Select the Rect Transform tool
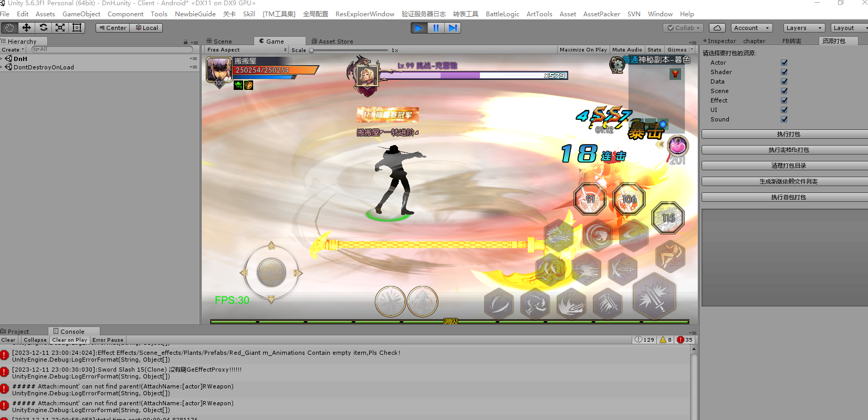The image size is (868, 420). (77, 28)
